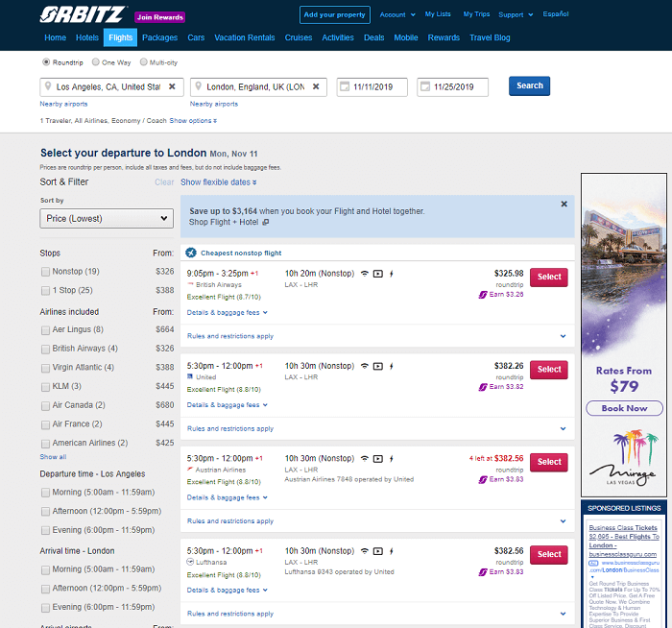Click Wi-Fi icon on British Airways flight
The image size is (672, 628).
364,274
